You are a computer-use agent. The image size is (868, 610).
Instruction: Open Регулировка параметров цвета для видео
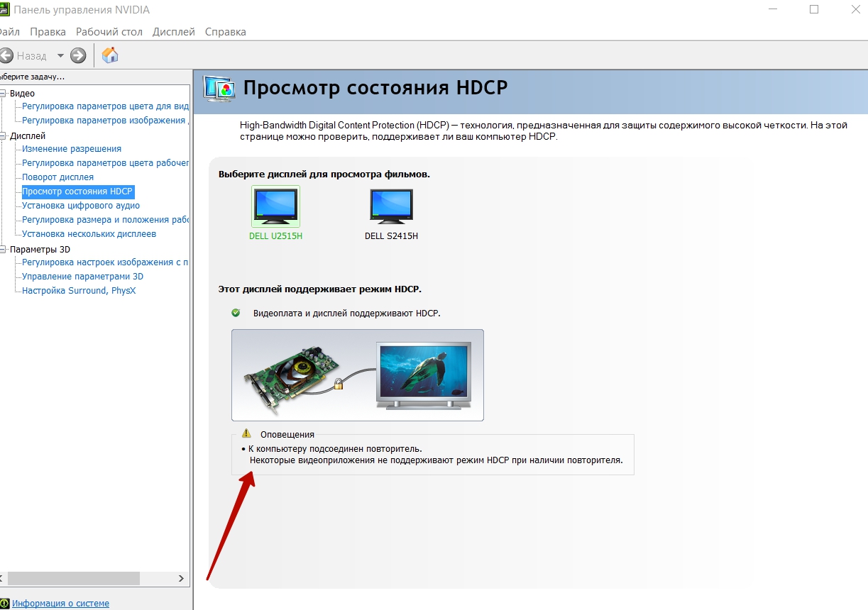106,106
